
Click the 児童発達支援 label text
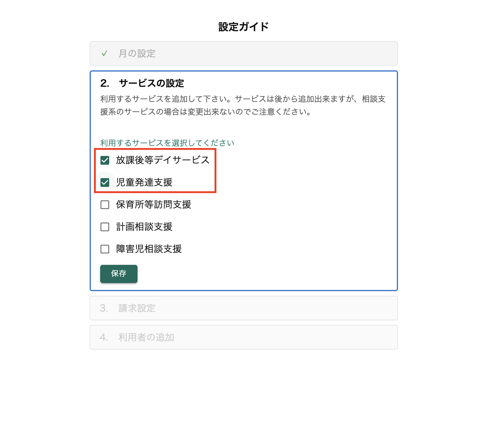(x=144, y=182)
